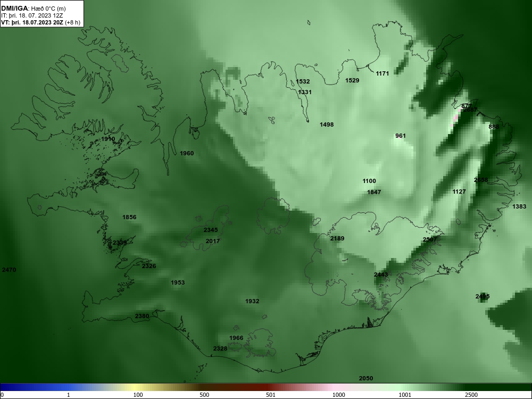The height and width of the screenshot is (399, 532).
Task: Click the map value 2380
Action: pyautogui.click(x=142, y=316)
